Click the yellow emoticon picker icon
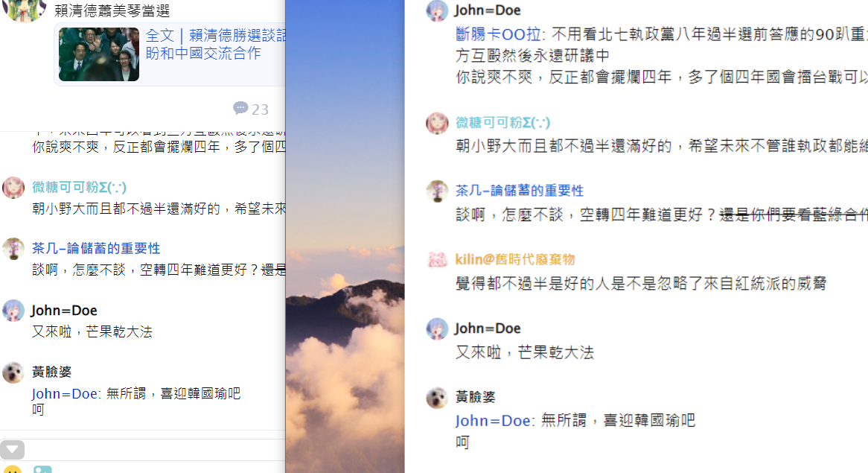This screenshot has width=868, height=473. point(13,470)
